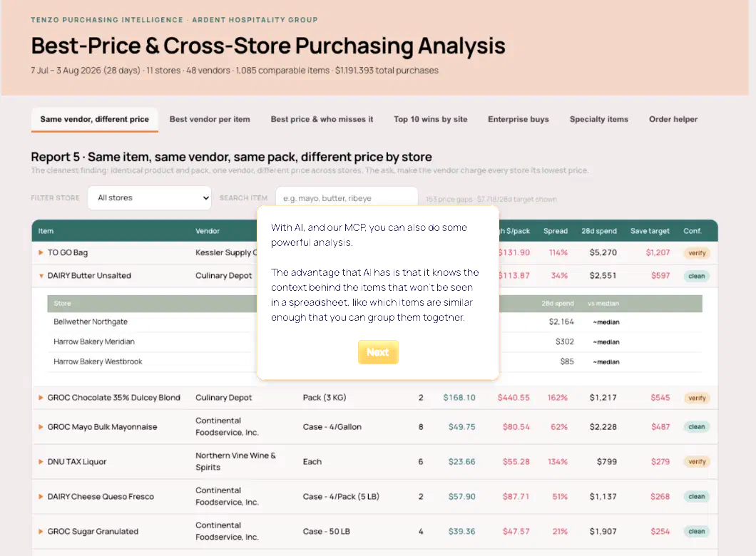756x556 pixels.
Task: Click the $799 28d spend value
Action: click(606, 462)
